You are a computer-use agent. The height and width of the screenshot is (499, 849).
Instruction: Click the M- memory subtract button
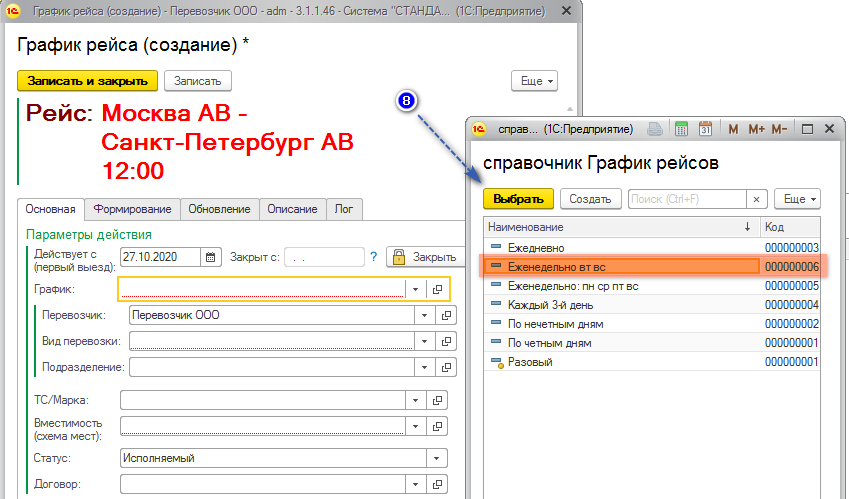click(x=779, y=129)
